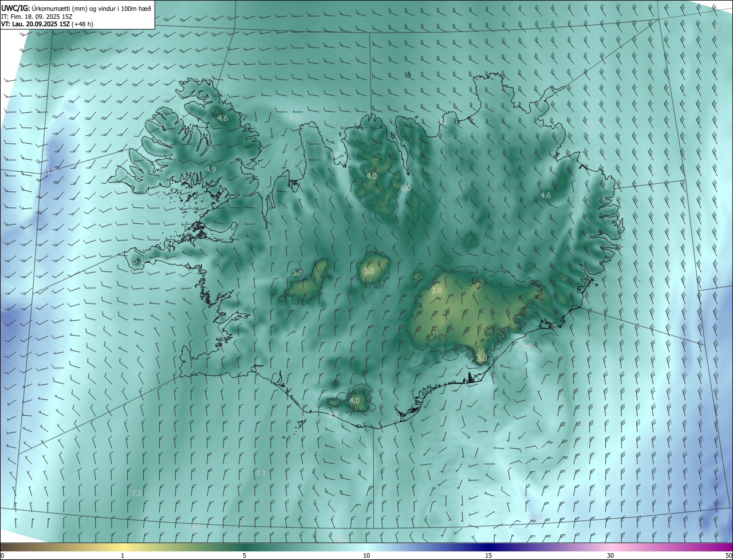733x560 pixels.
Task: Click the 5.1 value label
Action: [138, 261]
